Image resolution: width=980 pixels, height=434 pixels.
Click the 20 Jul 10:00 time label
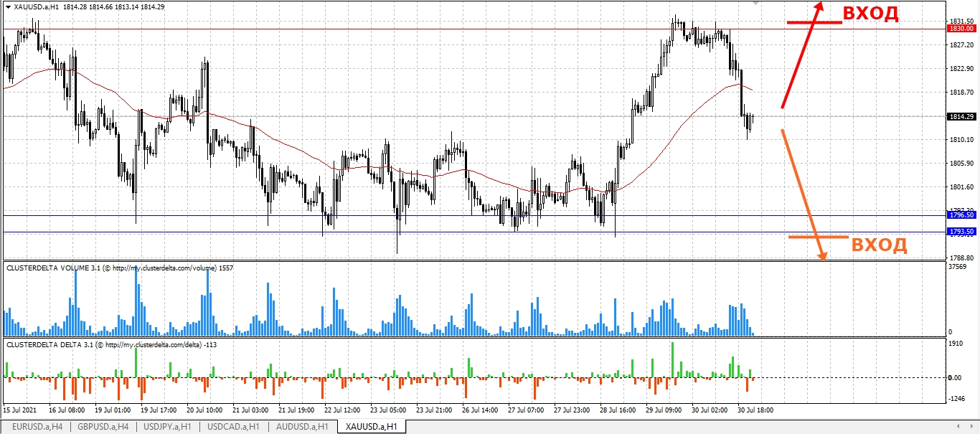click(204, 410)
